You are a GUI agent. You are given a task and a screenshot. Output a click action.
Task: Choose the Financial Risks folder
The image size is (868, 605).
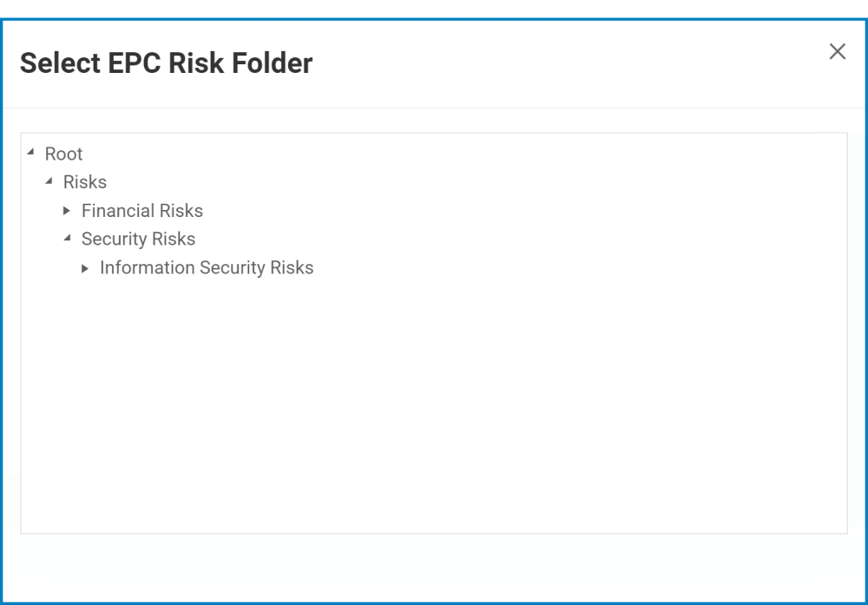(x=141, y=211)
